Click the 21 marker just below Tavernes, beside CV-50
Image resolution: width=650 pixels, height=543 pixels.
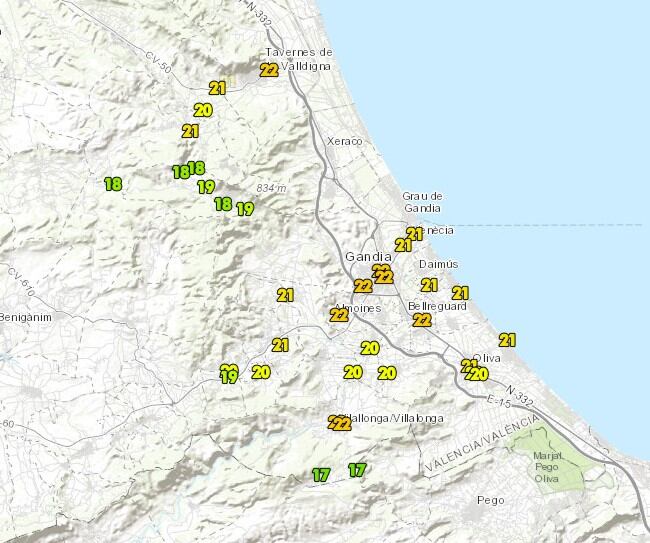click(217, 88)
